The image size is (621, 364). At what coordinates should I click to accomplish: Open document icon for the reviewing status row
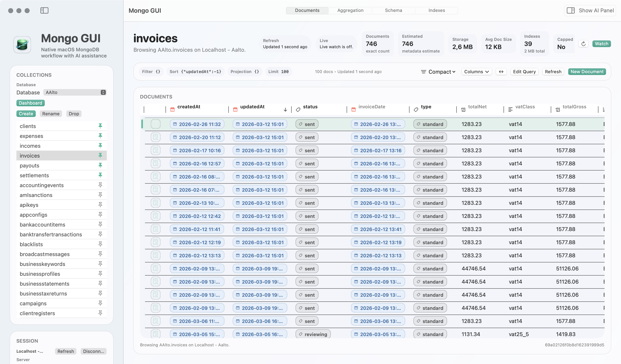tap(155, 334)
